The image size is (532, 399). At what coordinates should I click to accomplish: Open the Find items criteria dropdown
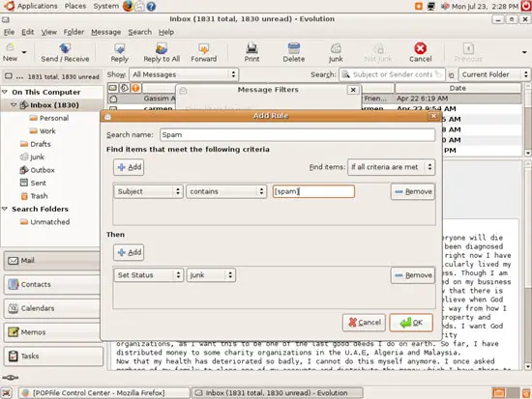(391, 167)
